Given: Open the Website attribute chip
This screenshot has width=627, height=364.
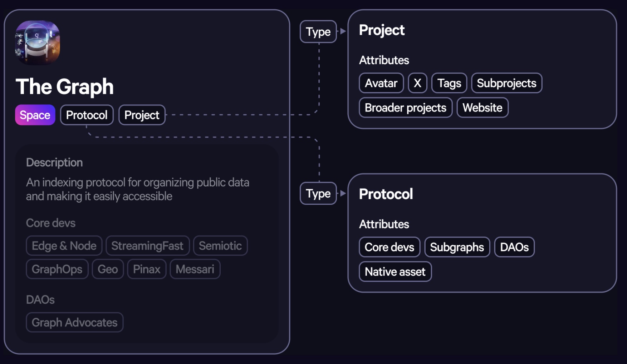Looking at the screenshot, I should 482,108.
